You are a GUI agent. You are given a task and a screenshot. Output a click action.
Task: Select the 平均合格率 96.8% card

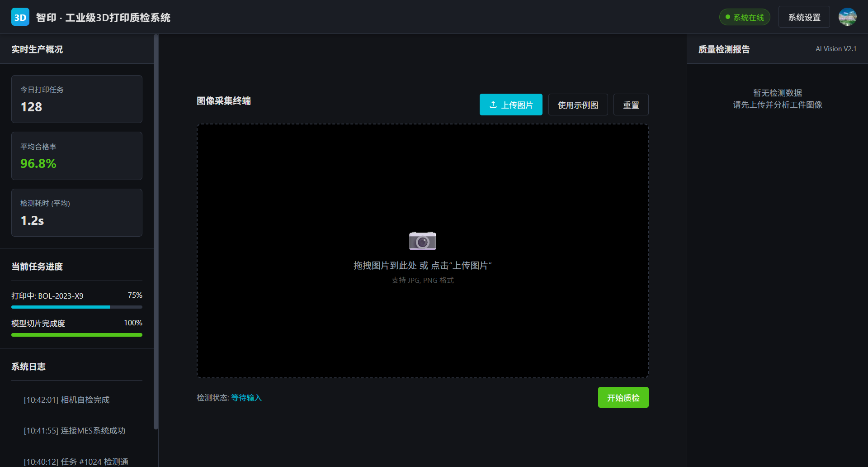[x=77, y=156]
